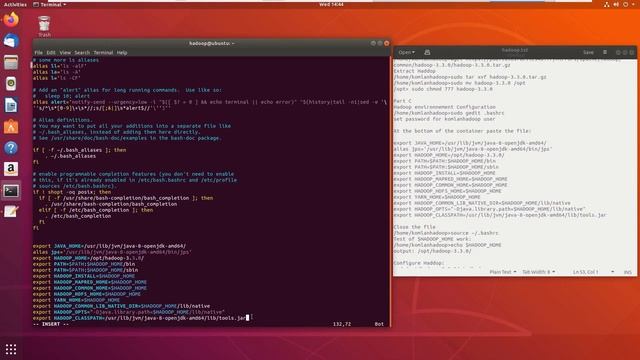
Task: Open the Show Applications grid
Action: [11, 349]
